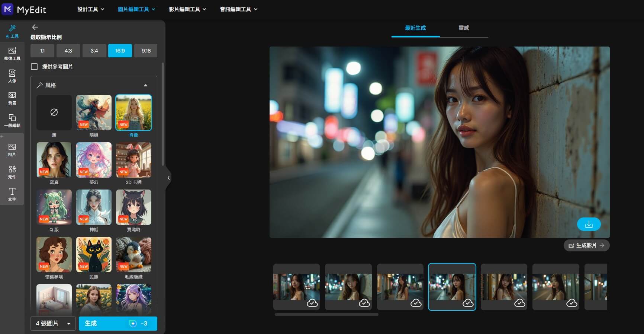This screenshot has width=644, height=334.
Task: Choose the 1:1 aspect ratio option
Action: click(x=42, y=51)
